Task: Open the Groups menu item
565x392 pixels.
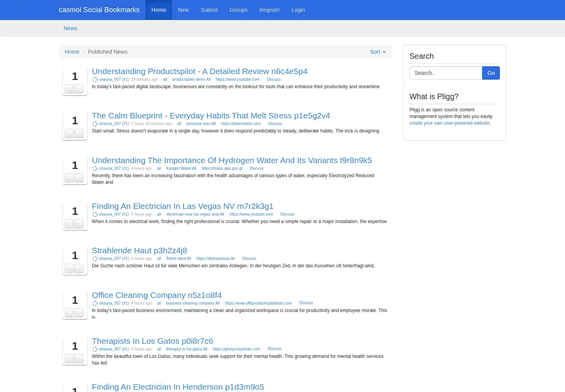Action: tap(239, 10)
